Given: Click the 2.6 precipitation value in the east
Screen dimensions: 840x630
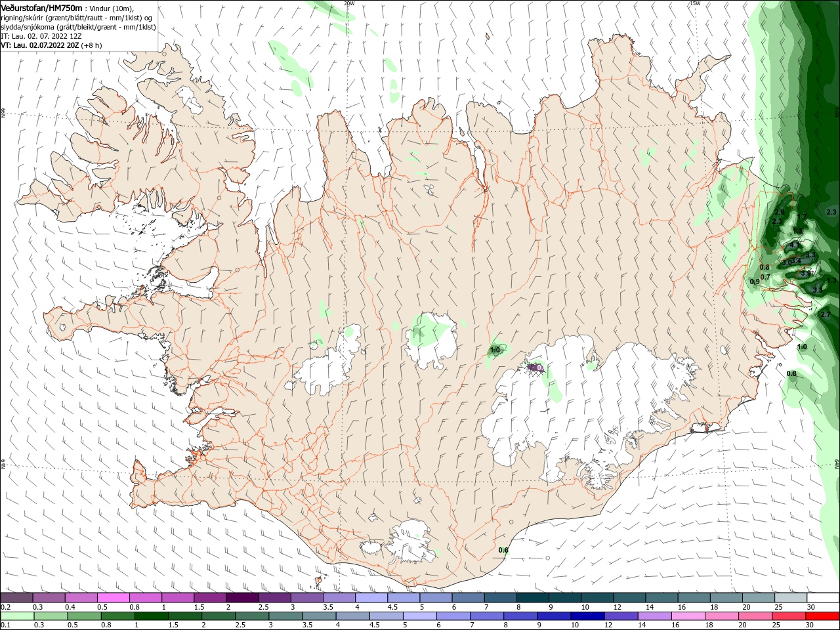Looking at the screenshot, I should (780, 212).
